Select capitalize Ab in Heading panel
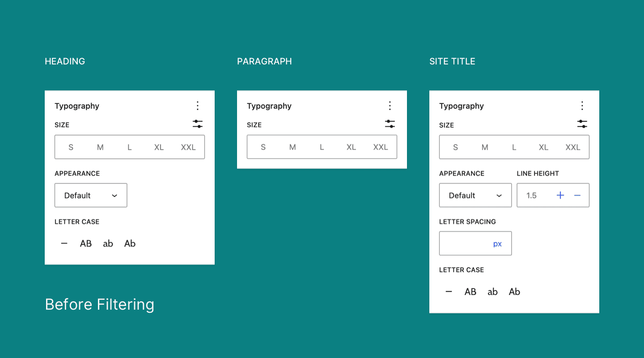 (130, 243)
